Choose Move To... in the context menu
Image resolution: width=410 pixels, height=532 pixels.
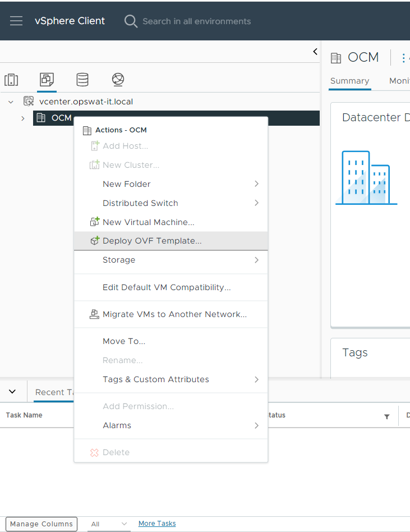coord(171,341)
